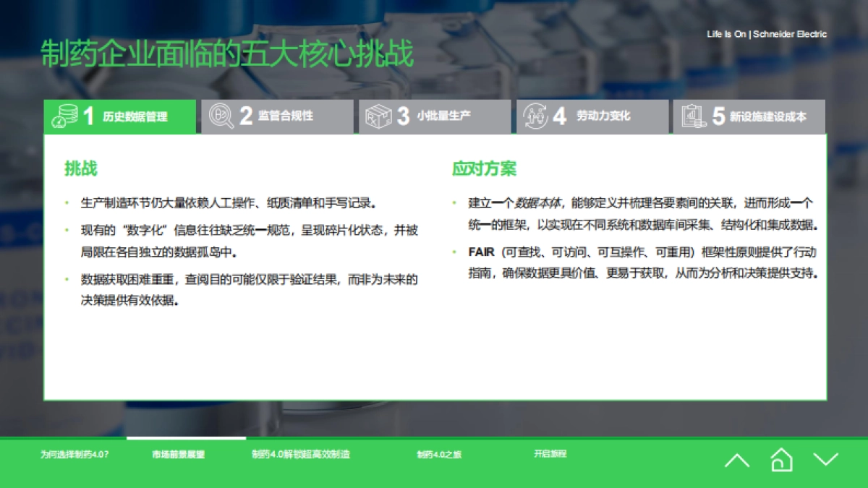Switch to the 监管合规性 tab
The width and height of the screenshot is (868, 488).
[278, 116]
